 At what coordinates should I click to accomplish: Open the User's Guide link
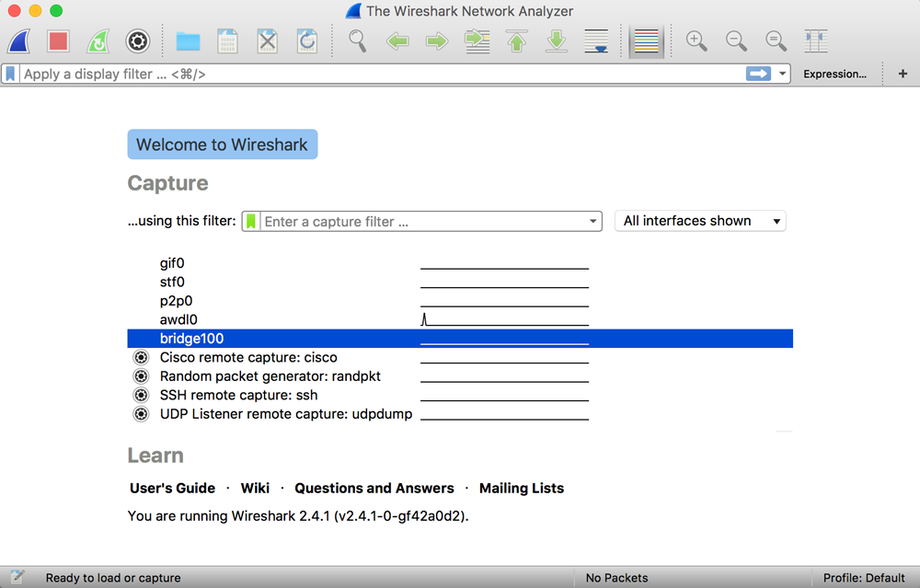173,489
